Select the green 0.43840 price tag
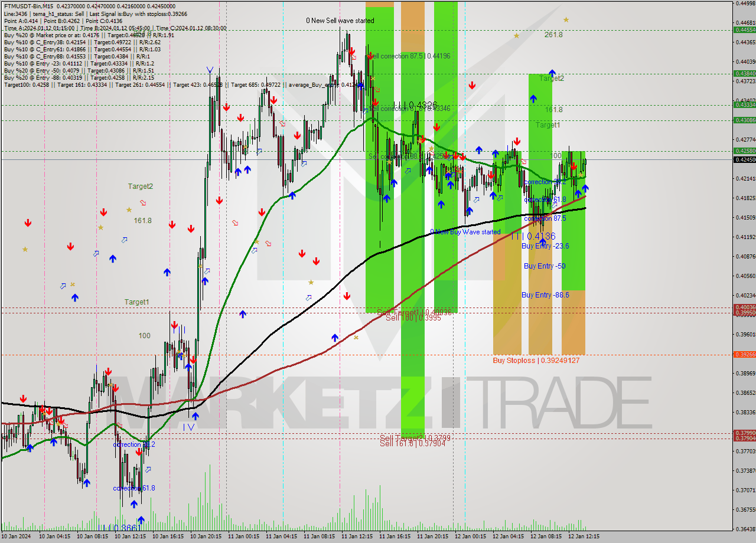This screenshot has width=756, height=543. [744, 73]
